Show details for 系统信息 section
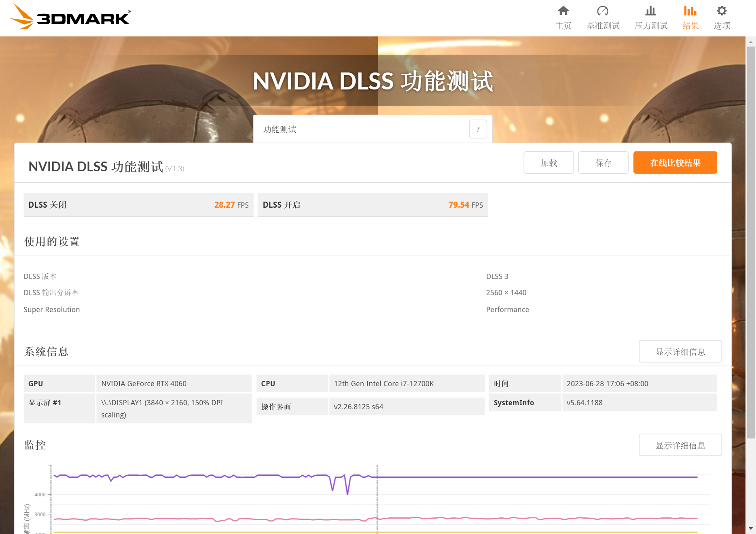 click(x=680, y=351)
